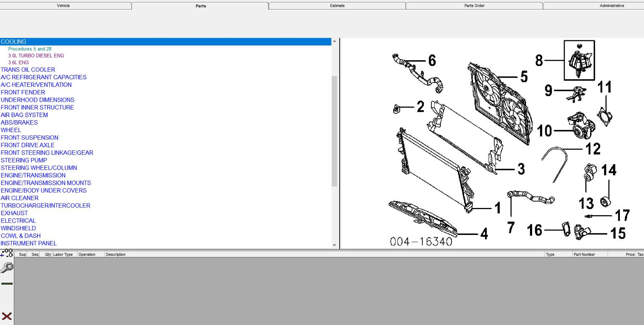
Task: Open FRONT SUSPENSION category
Action: 29,138
